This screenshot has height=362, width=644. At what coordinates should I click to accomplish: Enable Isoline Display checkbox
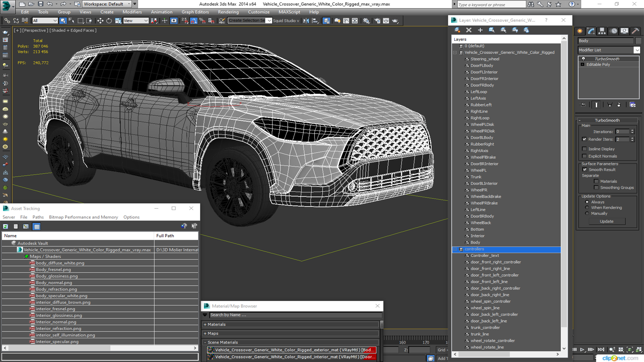(585, 149)
